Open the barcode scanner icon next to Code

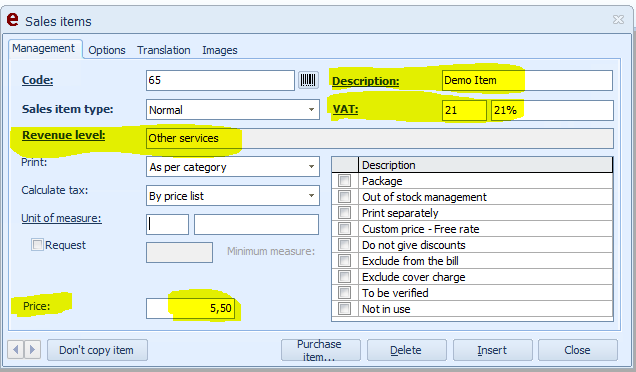(308, 80)
